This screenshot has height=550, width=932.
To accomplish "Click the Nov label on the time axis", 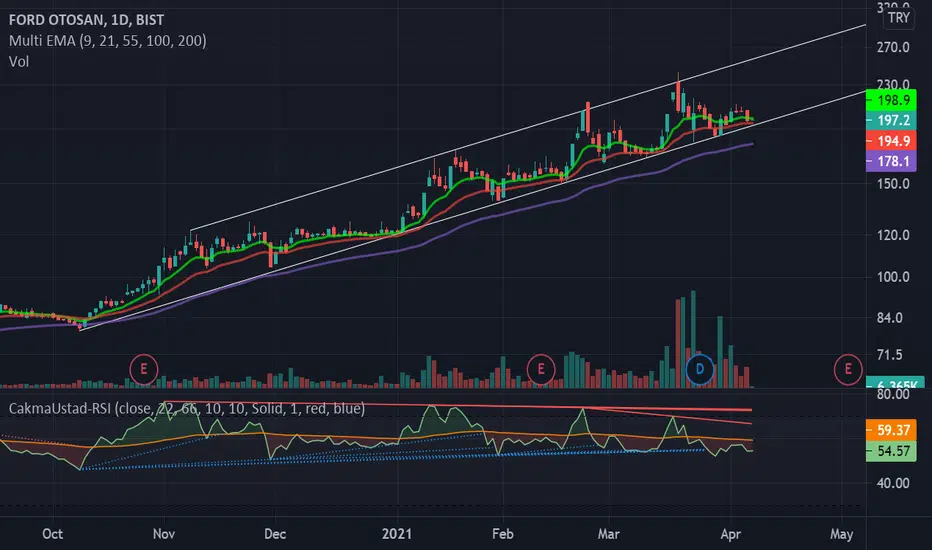I will pos(163,534).
